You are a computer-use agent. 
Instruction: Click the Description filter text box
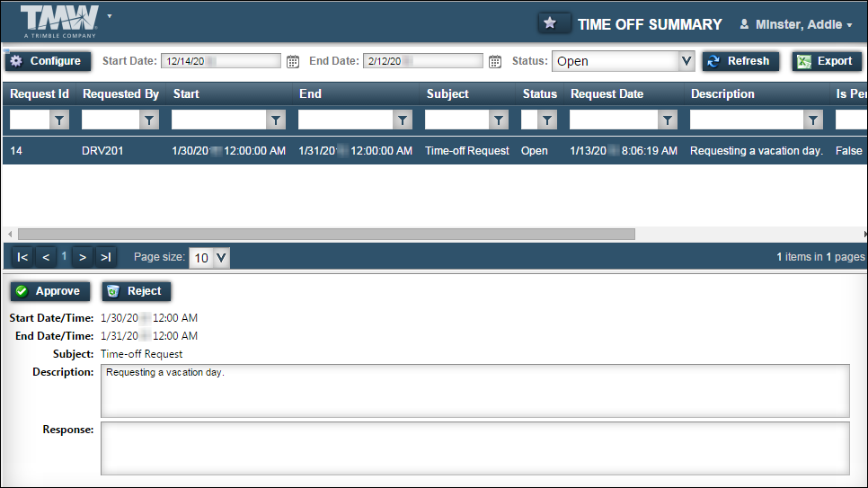[x=746, y=120]
